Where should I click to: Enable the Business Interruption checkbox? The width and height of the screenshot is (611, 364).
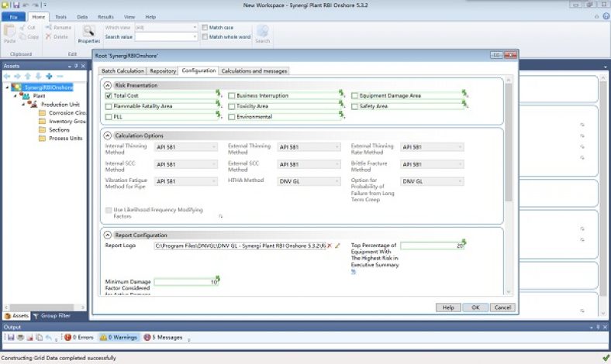click(x=231, y=96)
